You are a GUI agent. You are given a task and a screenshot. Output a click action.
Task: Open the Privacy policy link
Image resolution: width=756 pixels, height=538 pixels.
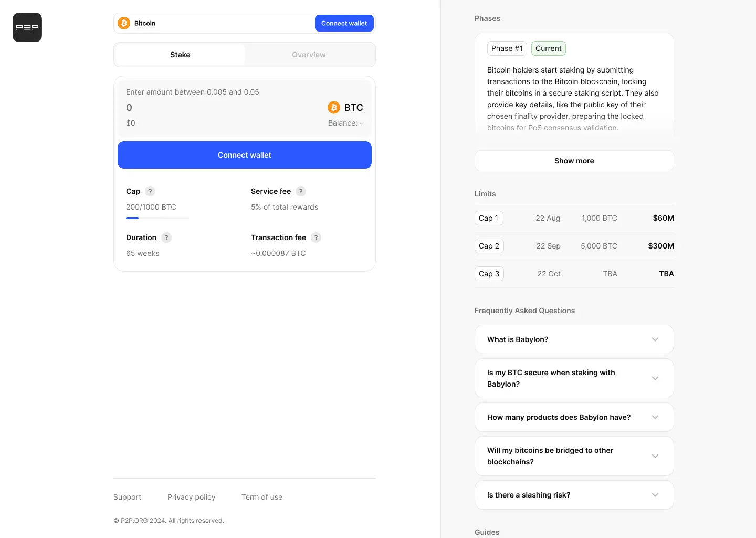pyautogui.click(x=191, y=497)
